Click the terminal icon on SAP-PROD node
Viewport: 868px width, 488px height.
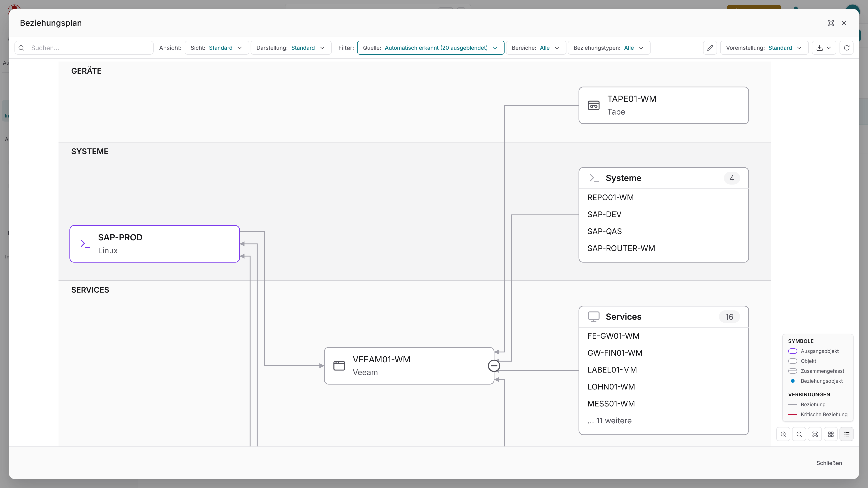tap(85, 244)
